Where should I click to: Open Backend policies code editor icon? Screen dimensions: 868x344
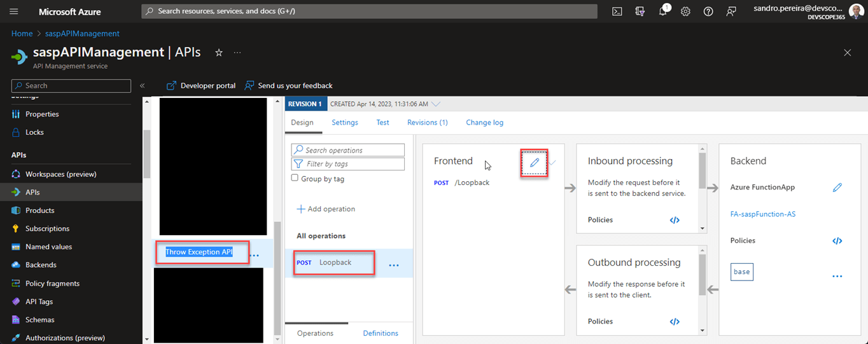[x=837, y=241]
